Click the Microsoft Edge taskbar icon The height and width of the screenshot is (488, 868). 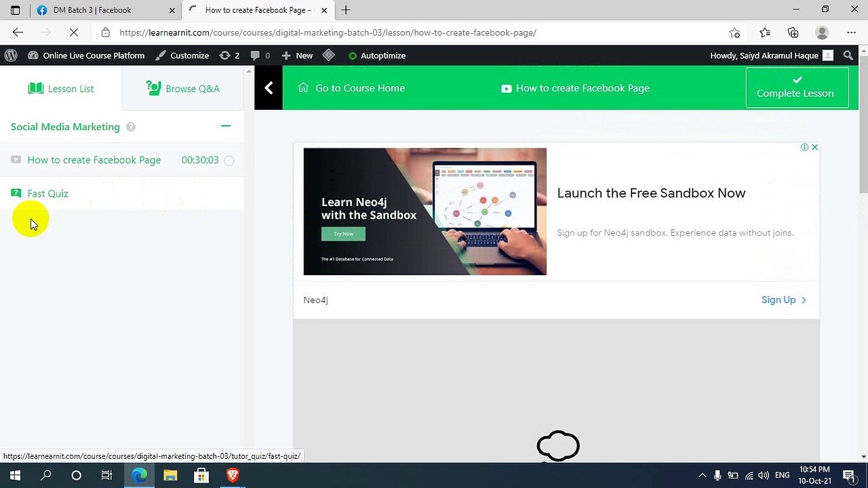click(139, 475)
